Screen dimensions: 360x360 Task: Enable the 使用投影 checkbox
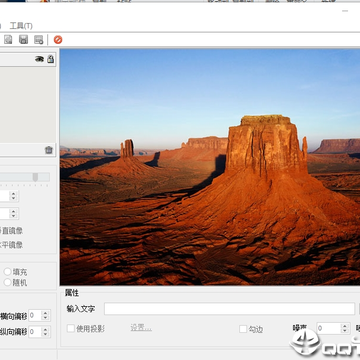[x=71, y=329]
